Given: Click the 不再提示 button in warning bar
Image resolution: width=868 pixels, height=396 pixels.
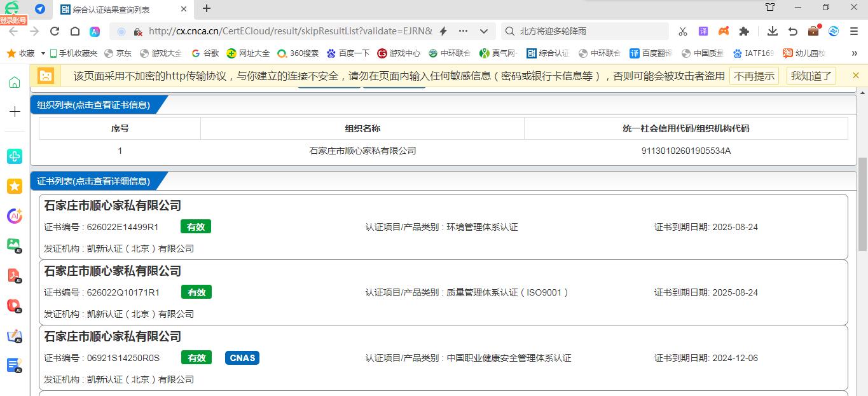Looking at the screenshot, I should [x=754, y=76].
